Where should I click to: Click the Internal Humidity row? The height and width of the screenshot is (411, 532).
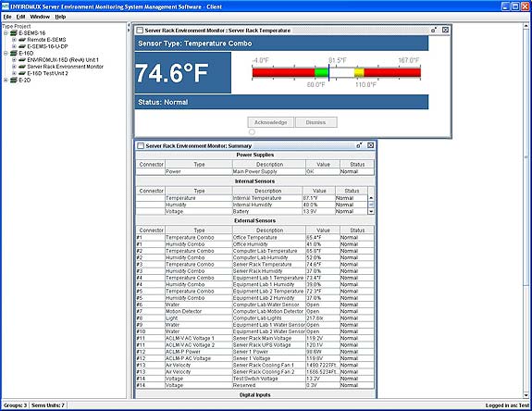252,205
